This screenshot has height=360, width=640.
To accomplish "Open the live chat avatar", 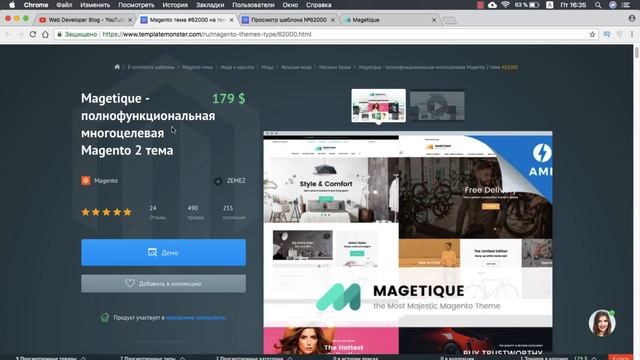I will point(602,323).
